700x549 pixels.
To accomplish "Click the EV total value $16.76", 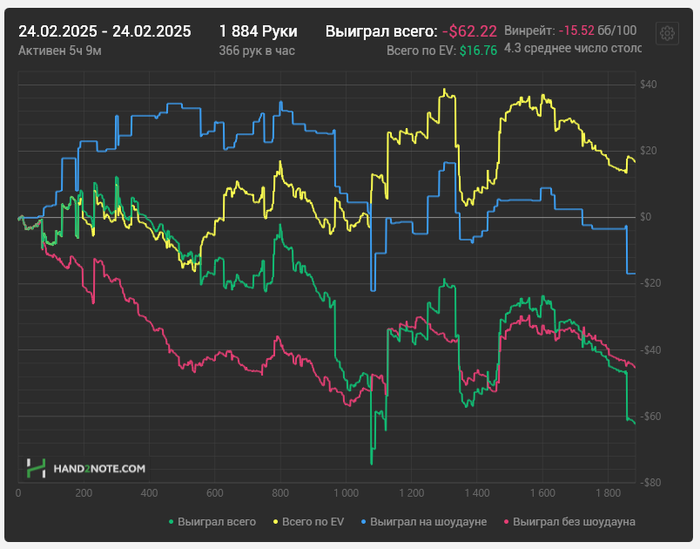I will (x=478, y=50).
